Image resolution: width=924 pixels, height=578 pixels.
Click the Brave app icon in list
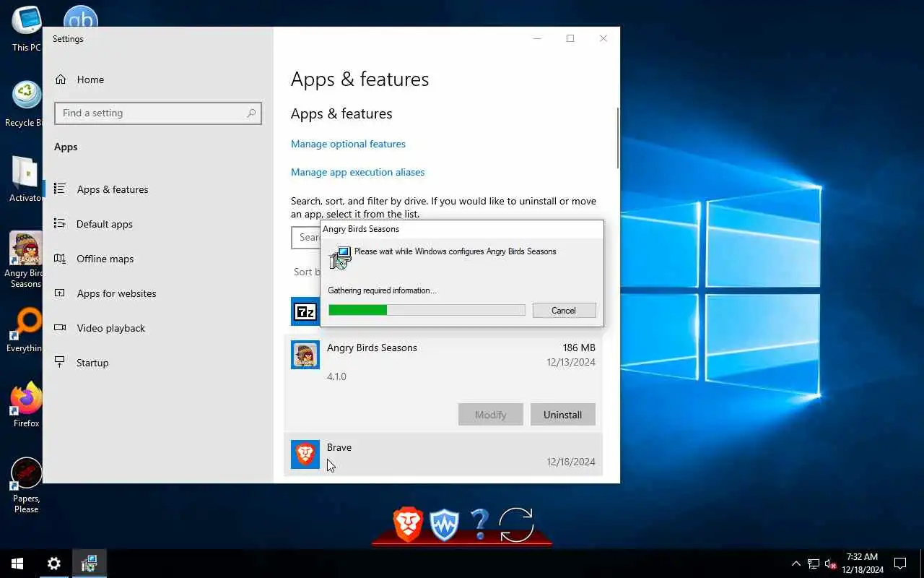pyautogui.click(x=305, y=454)
